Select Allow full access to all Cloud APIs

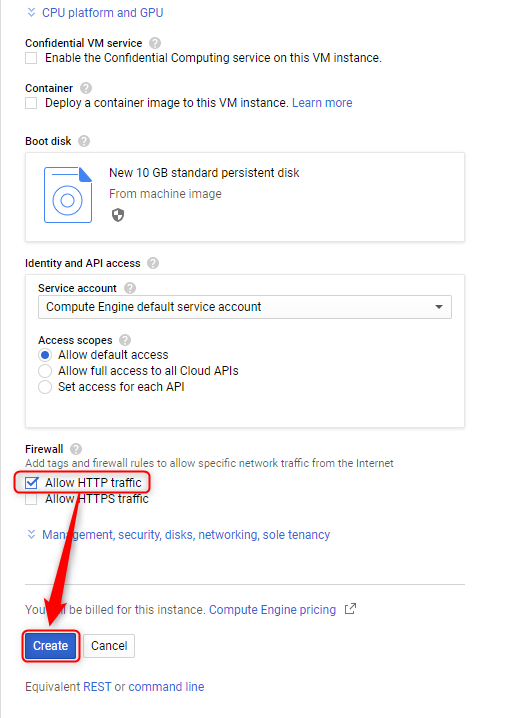(45, 371)
